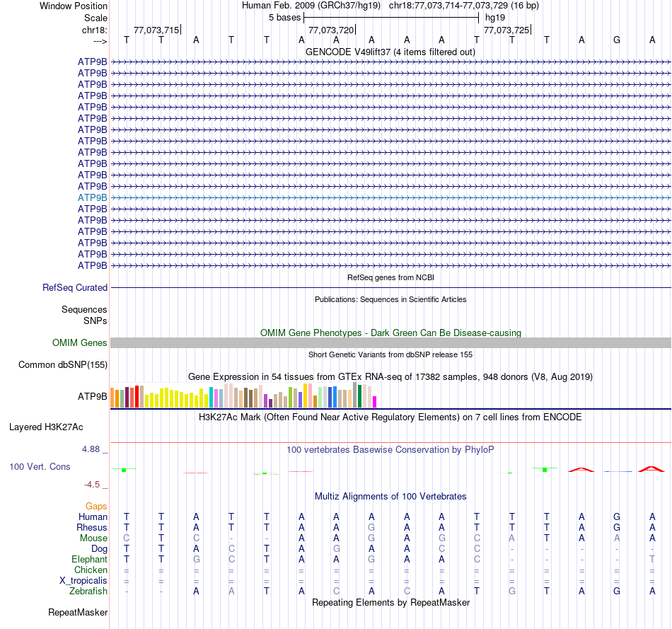Select the Dog alignment row label
This screenshot has width=672, height=629.
pos(99,549)
